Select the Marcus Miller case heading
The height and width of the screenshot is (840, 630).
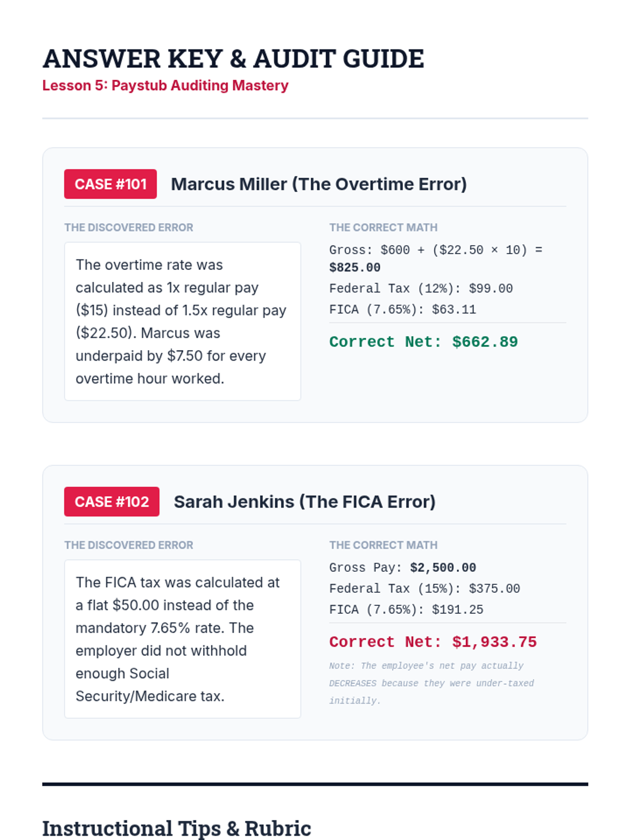(319, 184)
